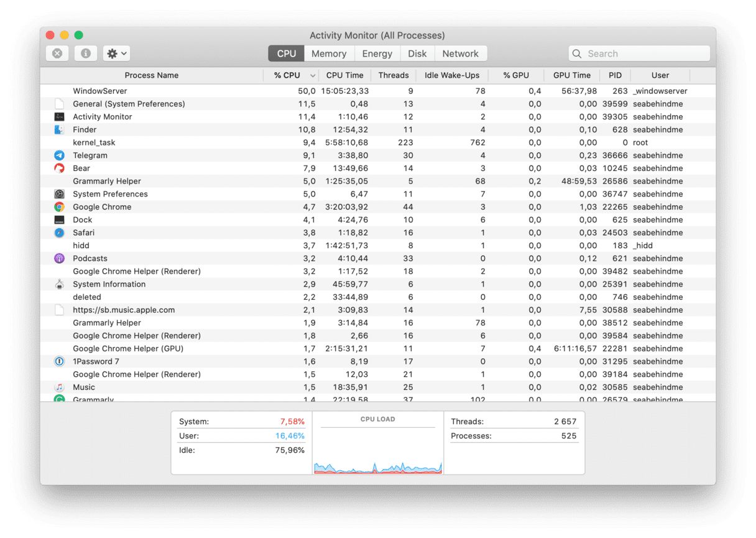This screenshot has height=538, width=756.
Task: Select the Grammarly Helper row with PID 38512
Action: point(378,323)
